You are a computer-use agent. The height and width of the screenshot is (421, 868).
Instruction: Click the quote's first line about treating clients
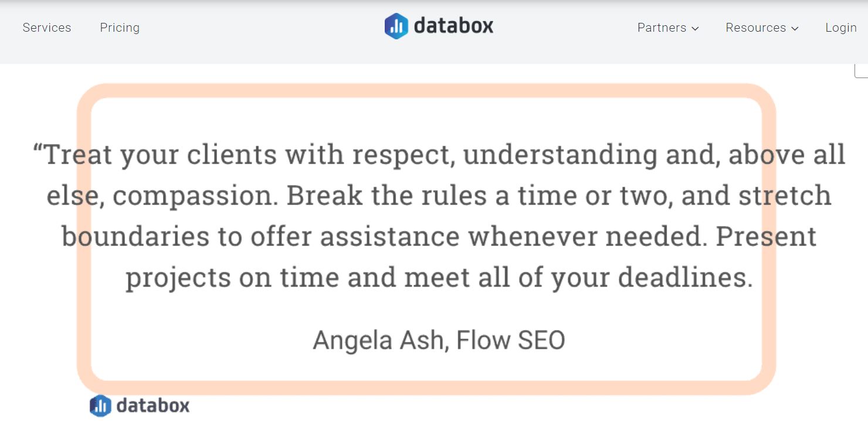(439, 154)
